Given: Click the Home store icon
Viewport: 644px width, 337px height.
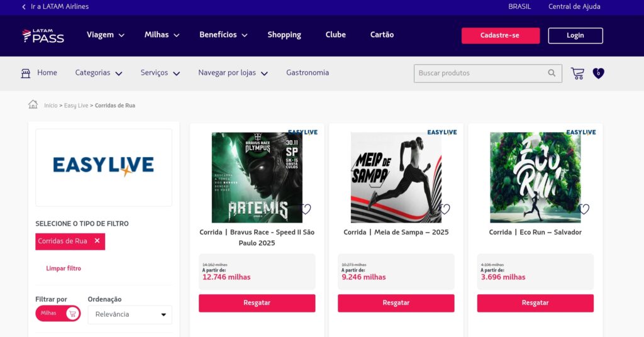Looking at the screenshot, I should 26,73.
